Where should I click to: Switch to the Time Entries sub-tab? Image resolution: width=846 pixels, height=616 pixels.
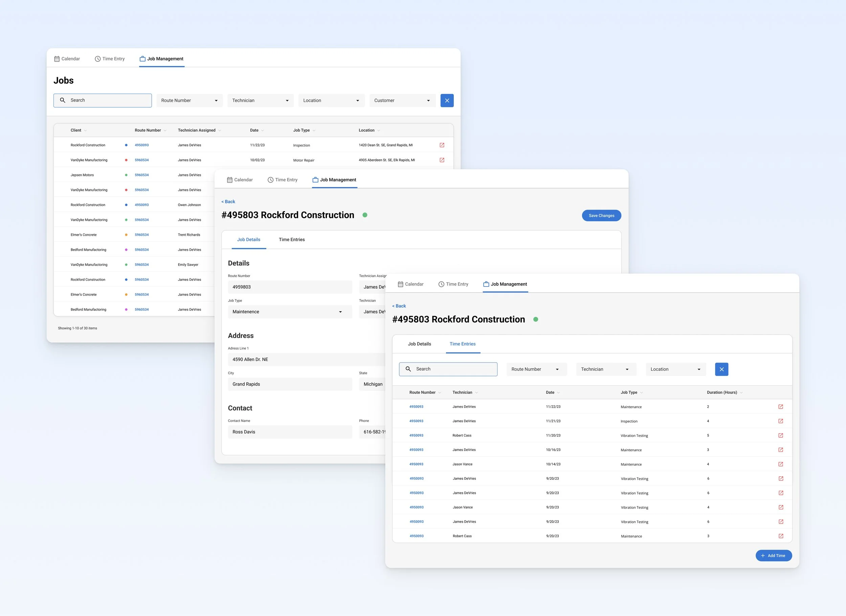tap(291, 239)
